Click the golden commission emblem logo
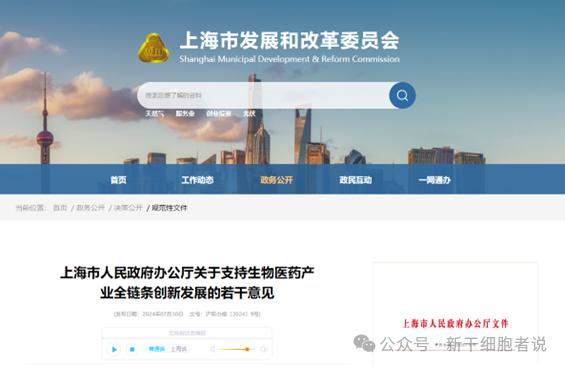The width and height of the screenshot is (565, 367). [154, 49]
